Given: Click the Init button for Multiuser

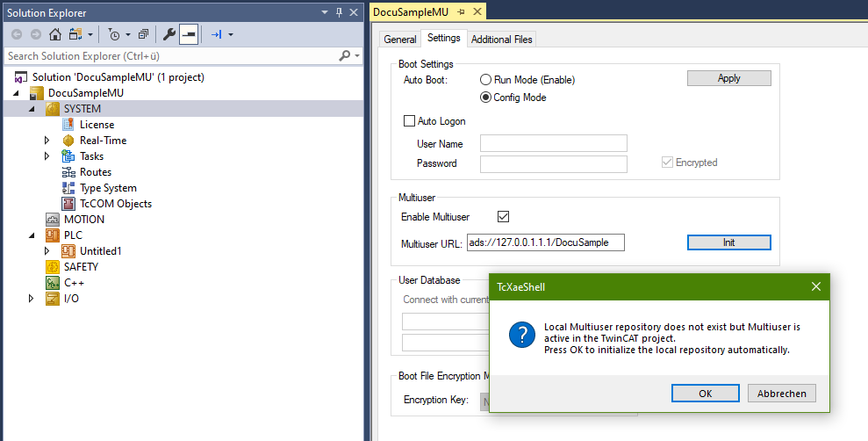Looking at the screenshot, I should click(729, 242).
